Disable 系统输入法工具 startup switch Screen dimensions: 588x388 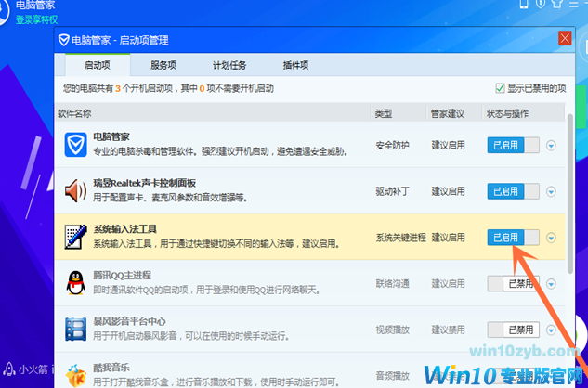coord(513,238)
